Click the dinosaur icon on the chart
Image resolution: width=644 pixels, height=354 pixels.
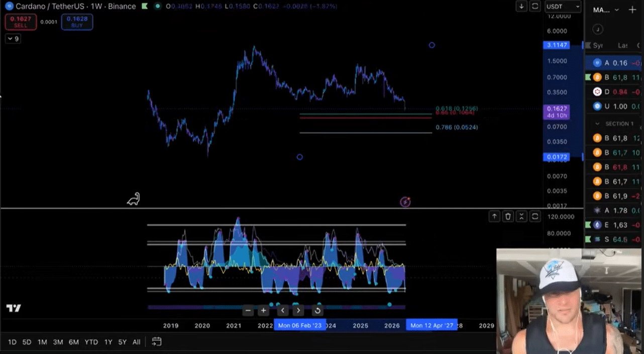tap(133, 199)
